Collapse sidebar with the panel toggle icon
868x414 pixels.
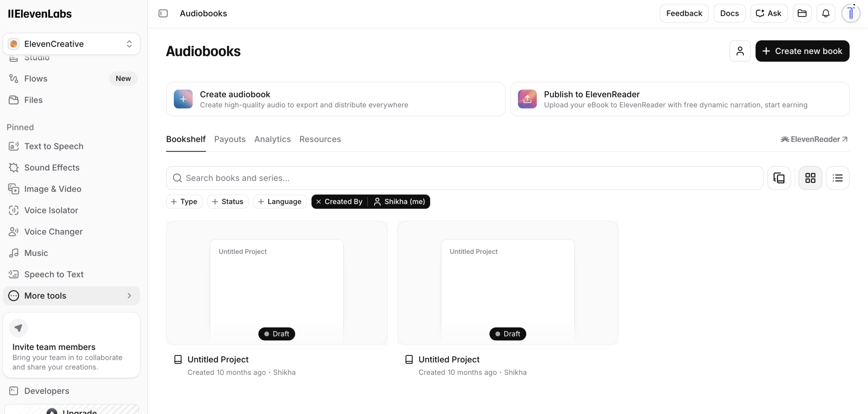(x=163, y=13)
